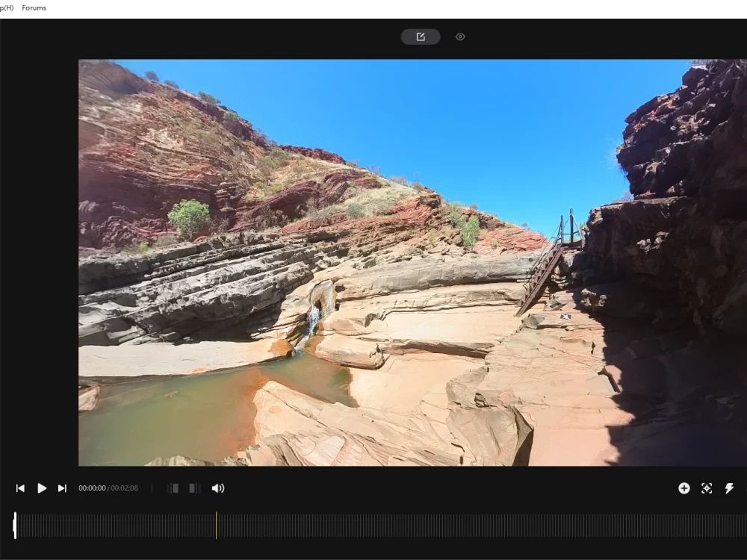Switch to preview eye mode
The width and height of the screenshot is (747, 560).
460,37
